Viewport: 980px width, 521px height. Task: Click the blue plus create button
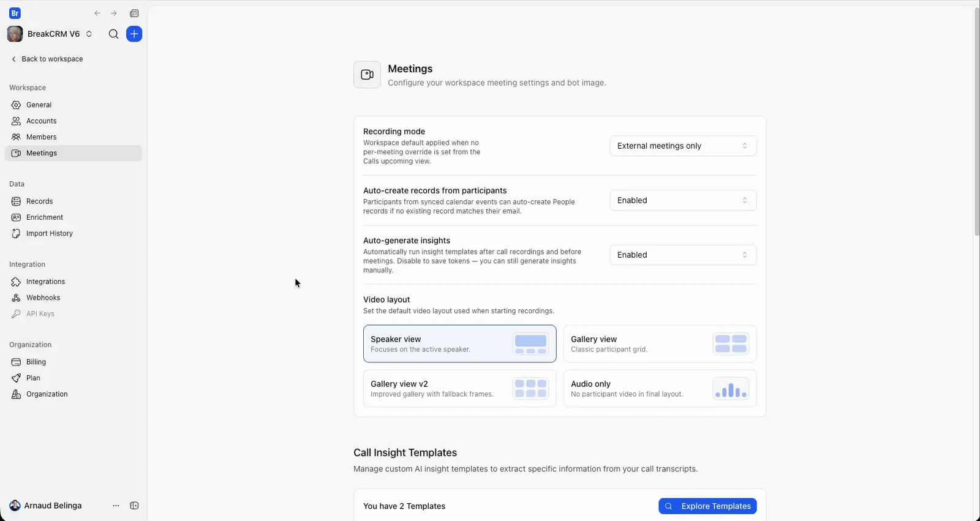coord(134,34)
